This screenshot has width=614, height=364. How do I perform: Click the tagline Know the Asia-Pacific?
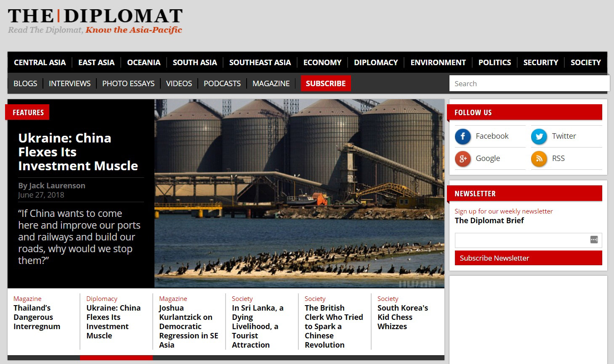[134, 30]
